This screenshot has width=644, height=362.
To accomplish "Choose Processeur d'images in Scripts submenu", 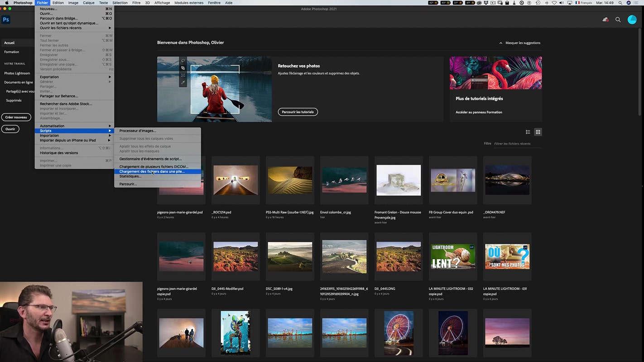I will tap(157, 131).
